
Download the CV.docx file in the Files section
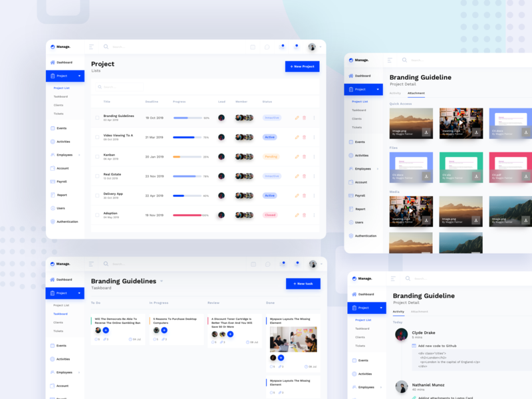pos(426,176)
